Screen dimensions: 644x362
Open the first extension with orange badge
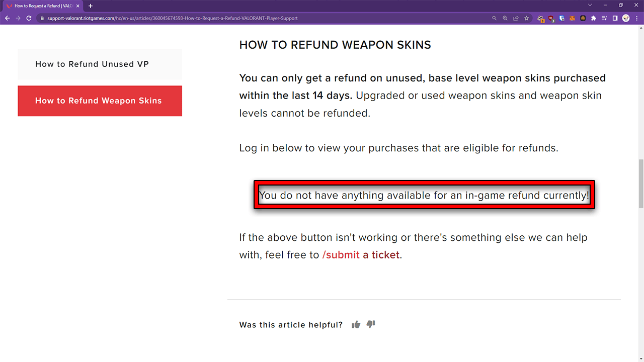541,19
